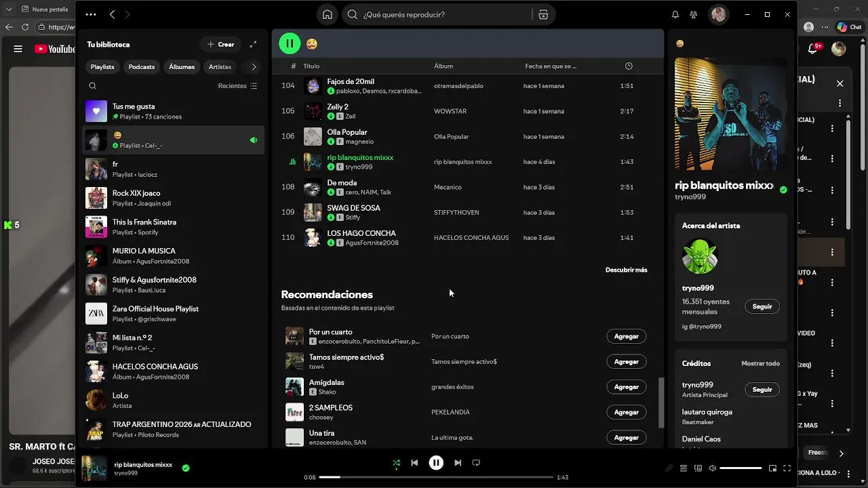
Task: Filter library by Podcasts
Action: click(142, 66)
